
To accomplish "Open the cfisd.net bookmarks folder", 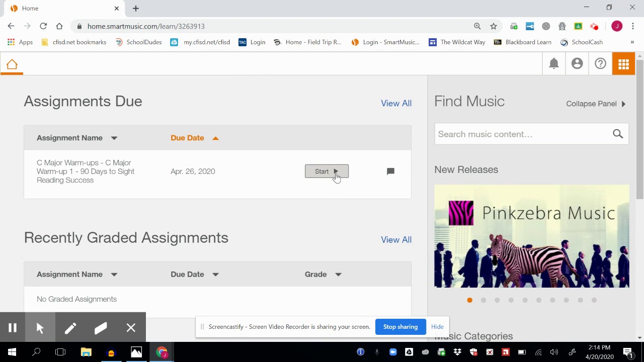I will (73, 42).
